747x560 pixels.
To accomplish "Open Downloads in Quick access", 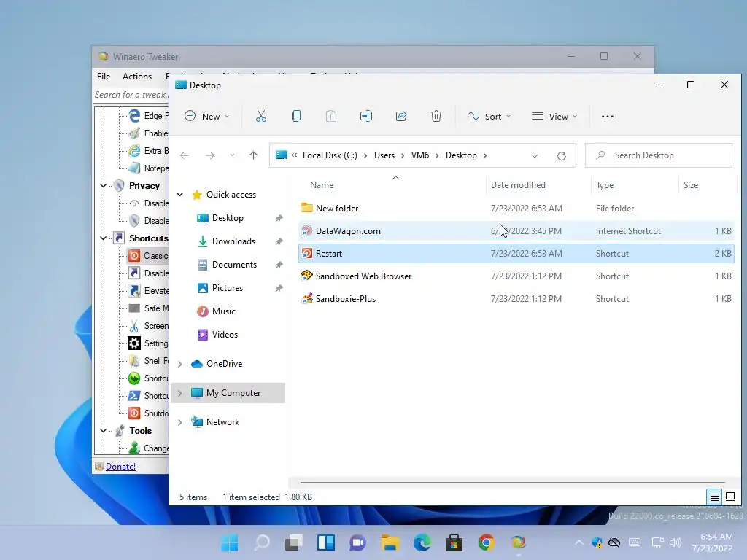I will point(233,241).
